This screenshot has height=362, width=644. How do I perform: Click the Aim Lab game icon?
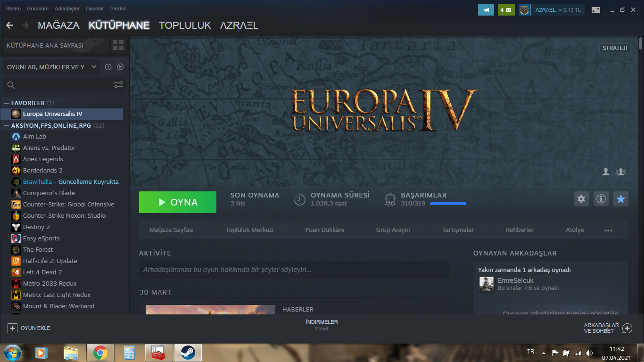coord(16,136)
